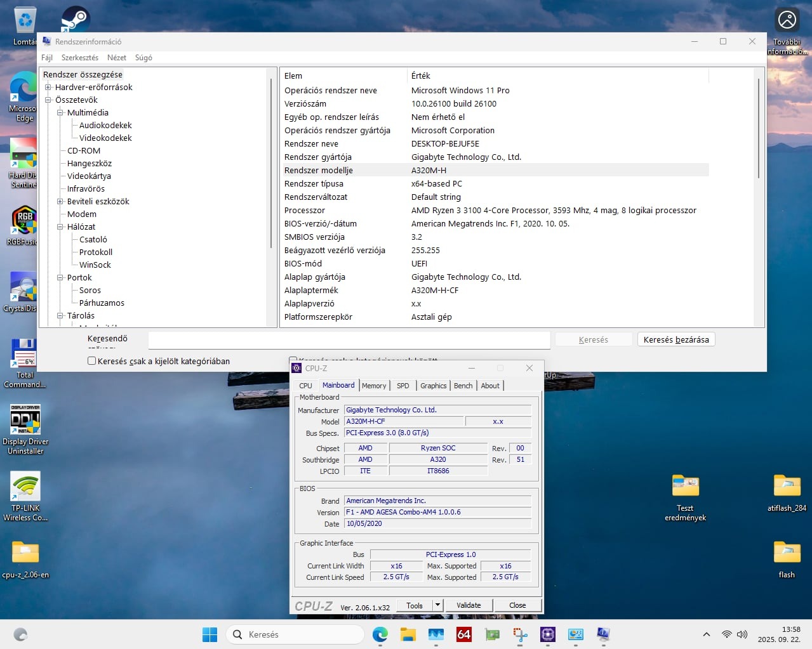Launch Microsoft Edge from the desktop

[x=24, y=96]
